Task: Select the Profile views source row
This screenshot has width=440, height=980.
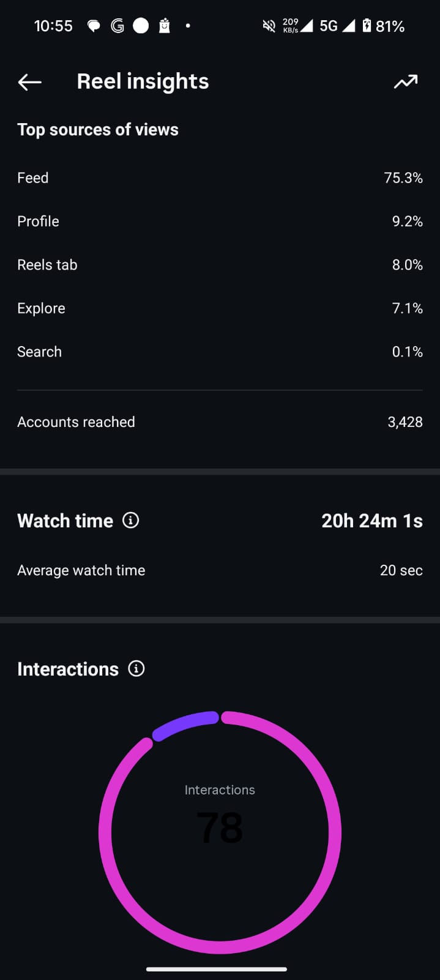Action: [220, 221]
